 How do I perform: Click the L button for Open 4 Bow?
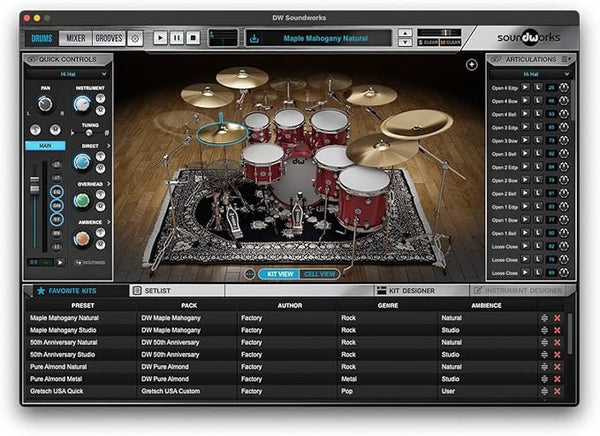[x=538, y=101]
